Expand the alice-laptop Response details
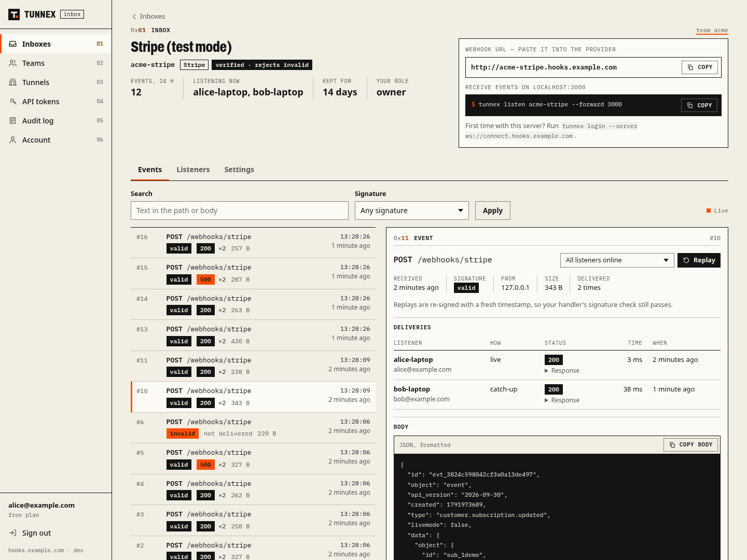Image resolution: width=747 pixels, height=560 pixels. pyautogui.click(x=562, y=371)
